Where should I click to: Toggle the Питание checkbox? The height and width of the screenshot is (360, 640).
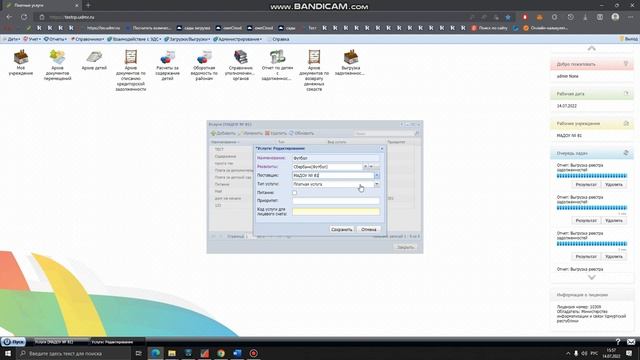[x=294, y=193]
